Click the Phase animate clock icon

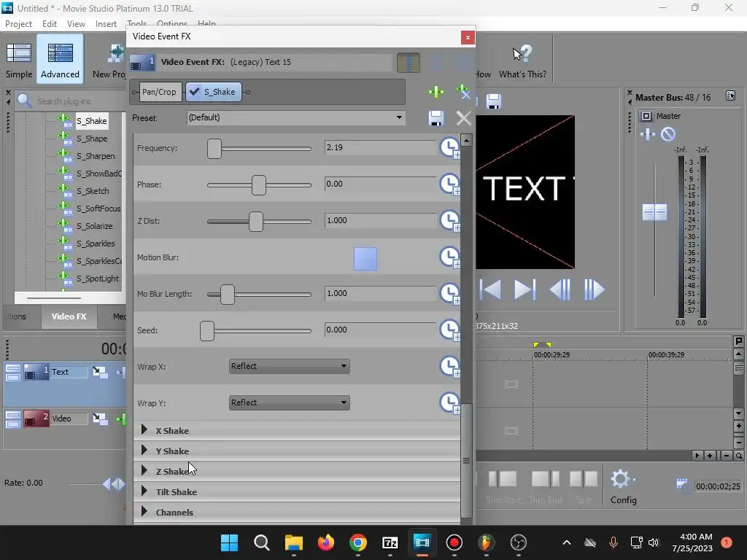pyautogui.click(x=449, y=184)
